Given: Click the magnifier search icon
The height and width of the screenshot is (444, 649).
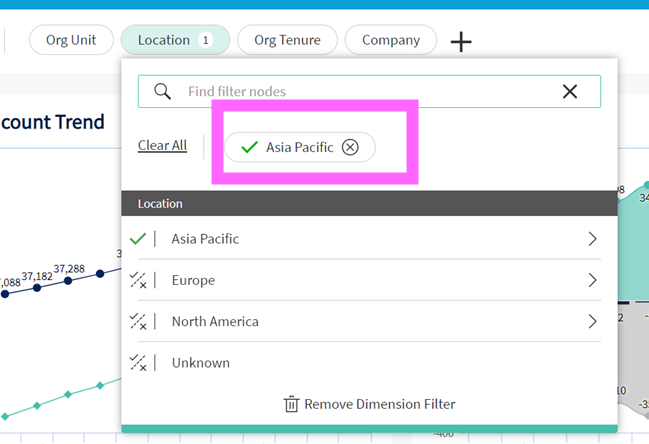Looking at the screenshot, I should click(162, 91).
